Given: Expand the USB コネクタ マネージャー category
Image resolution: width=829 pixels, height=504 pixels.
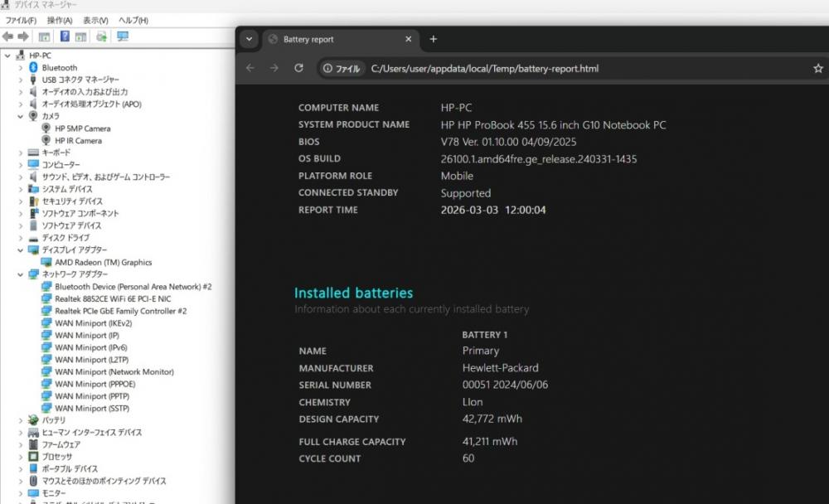Looking at the screenshot, I should (20, 80).
